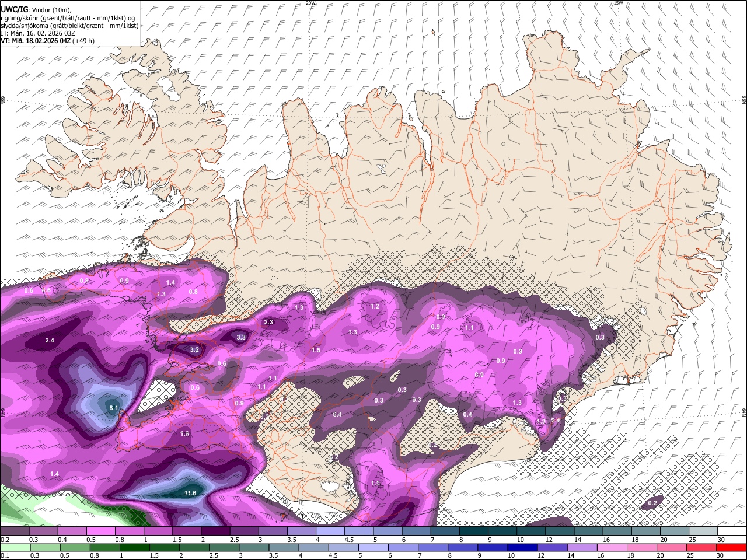Click the UWC/IG title text
The height and width of the screenshot is (560, 747).
click(14, 9)
